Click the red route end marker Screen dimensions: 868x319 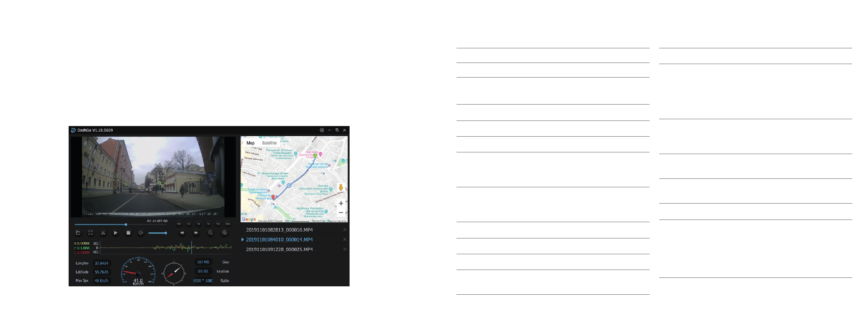pyautogui.click(x=273, y=197)
